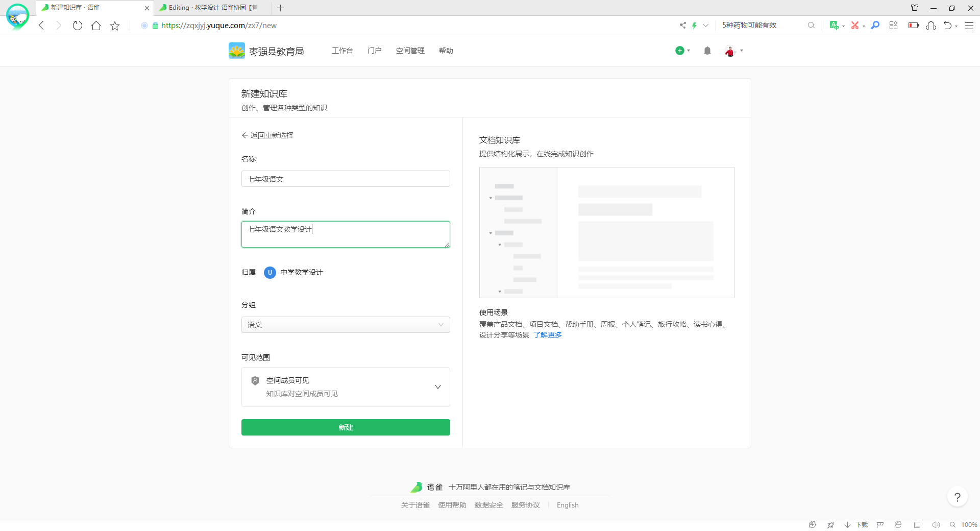Expand address bar dropdown chevron

coord(705,25)
